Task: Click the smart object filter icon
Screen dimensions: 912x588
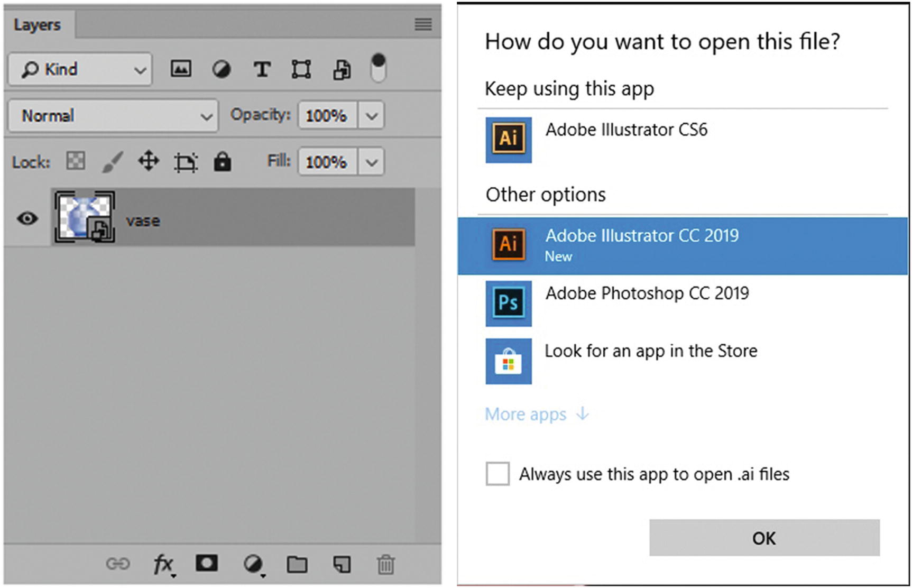Action: point(342,70)
